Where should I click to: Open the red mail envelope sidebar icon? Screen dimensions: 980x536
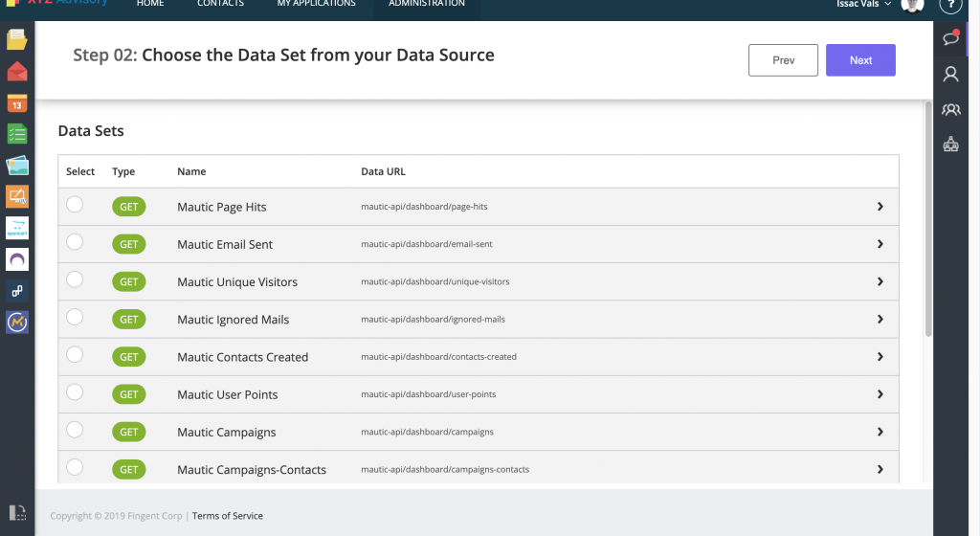coord(17,71)
